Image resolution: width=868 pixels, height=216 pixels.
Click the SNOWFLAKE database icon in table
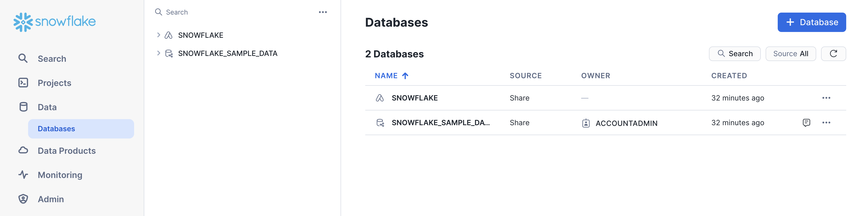tap(380, 98)
